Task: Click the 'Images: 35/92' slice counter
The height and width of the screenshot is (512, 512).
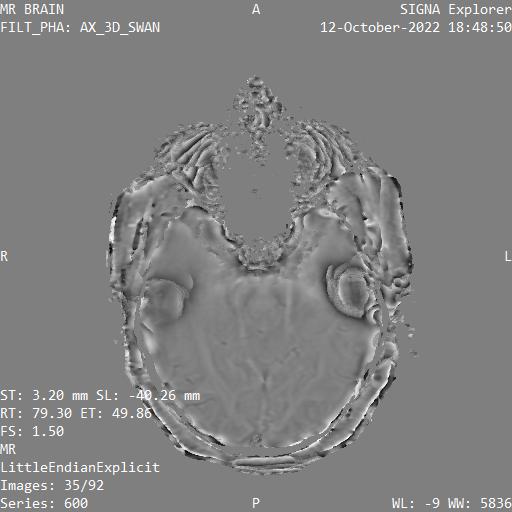Action: (x=52, y=485)
